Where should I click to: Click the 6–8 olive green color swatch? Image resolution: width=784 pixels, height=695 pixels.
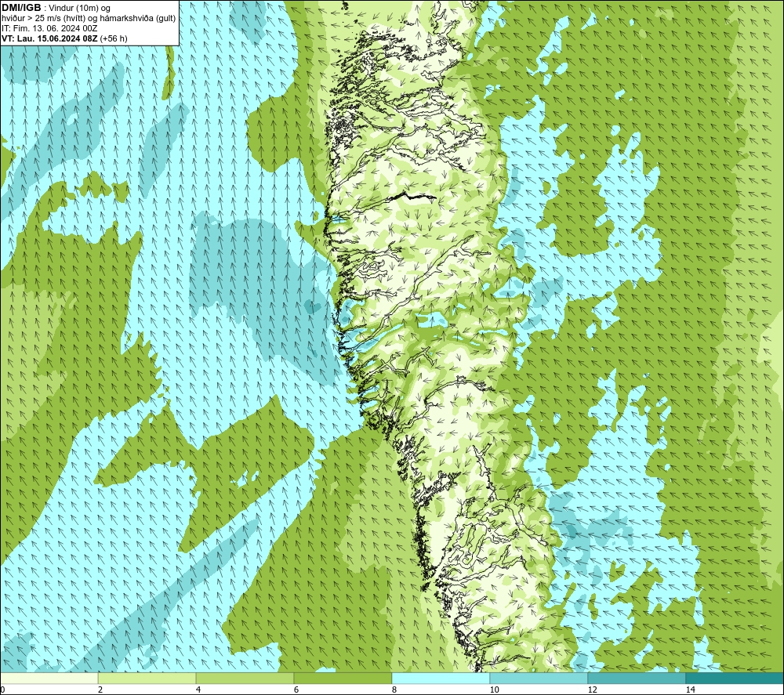coord(343,678)
